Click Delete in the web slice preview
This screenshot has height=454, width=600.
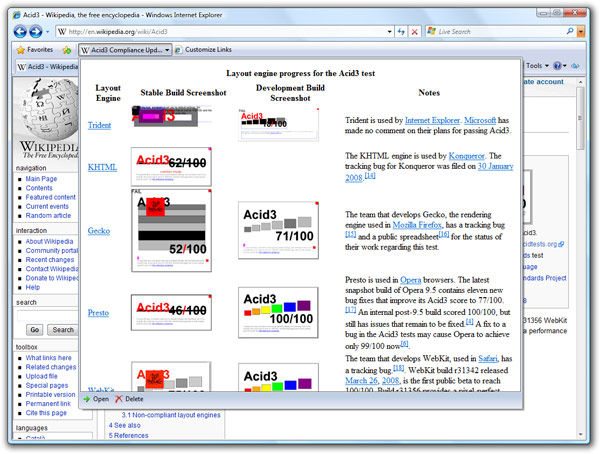coord(129,399)
